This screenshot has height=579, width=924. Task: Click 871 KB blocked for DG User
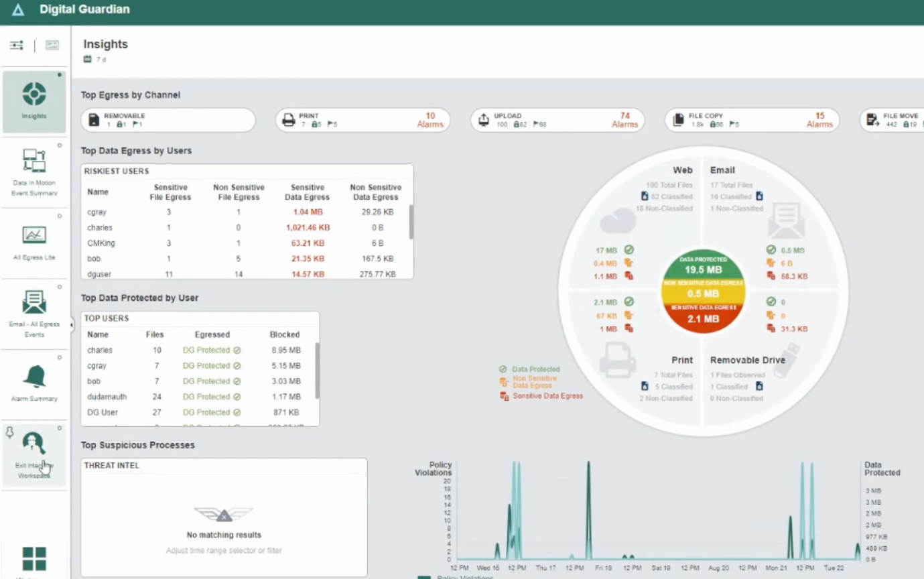(x=285, y=412)
